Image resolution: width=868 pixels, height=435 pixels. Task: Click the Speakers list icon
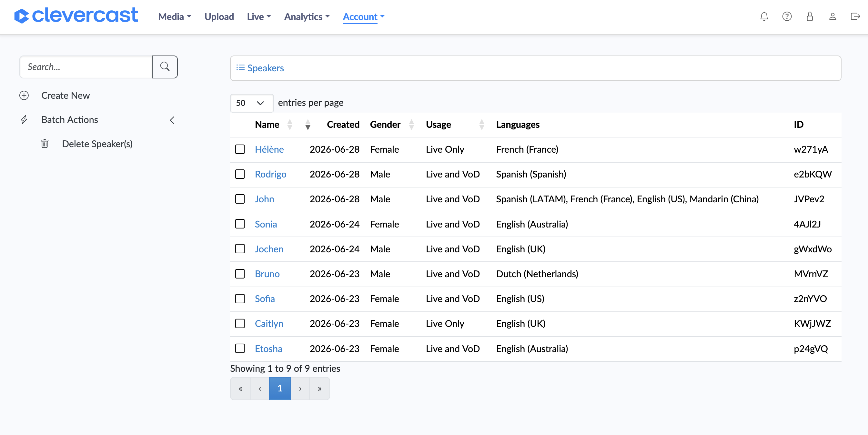240,68
